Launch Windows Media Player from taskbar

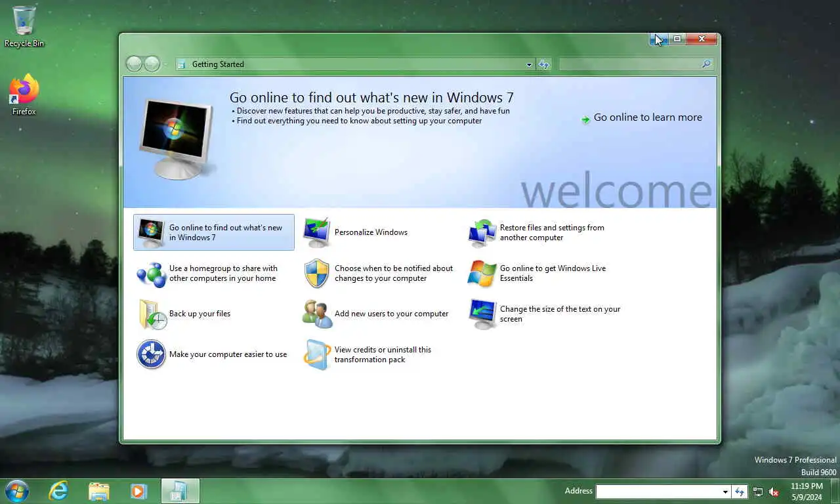pyautogui.click(x=138, y=491)
